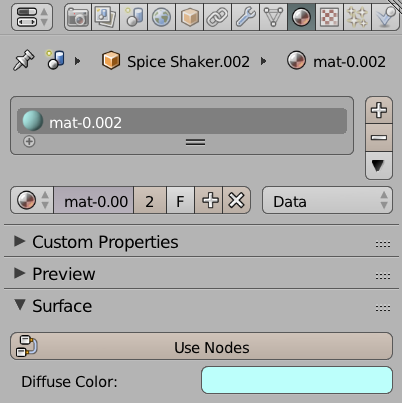This screenshot has width=402, height=403.
Task: Expand Custom Properties panel
Action: click(x=20, y=241)
